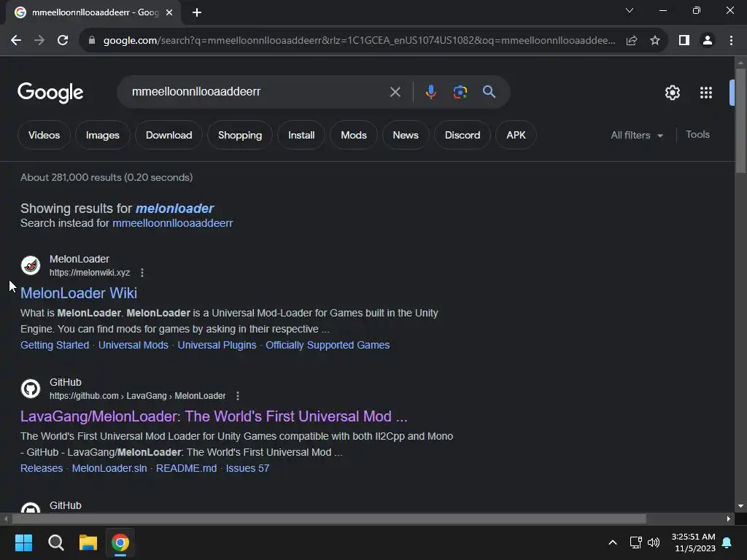
Task: Click the vertical scrollbar thumb
Action: (740, 120)
